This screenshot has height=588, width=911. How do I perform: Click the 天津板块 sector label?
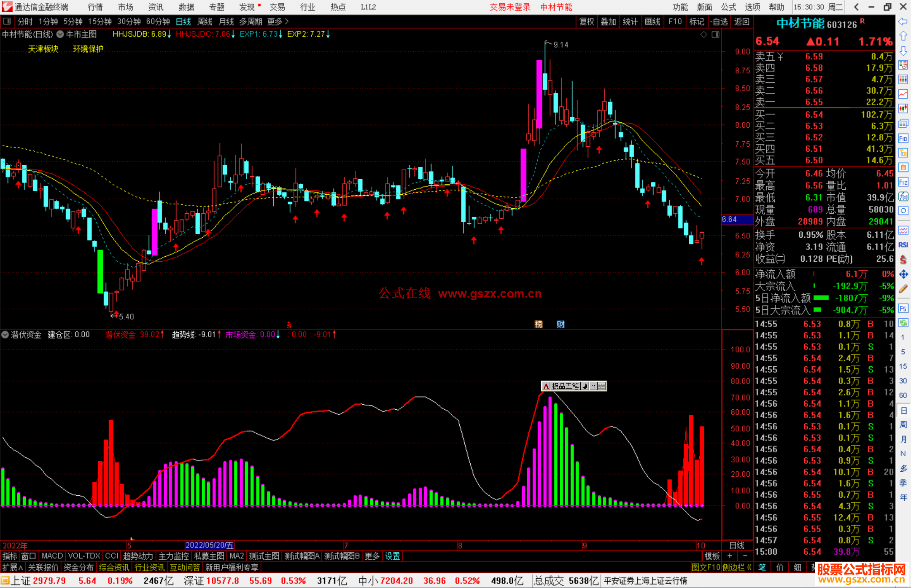43,49
